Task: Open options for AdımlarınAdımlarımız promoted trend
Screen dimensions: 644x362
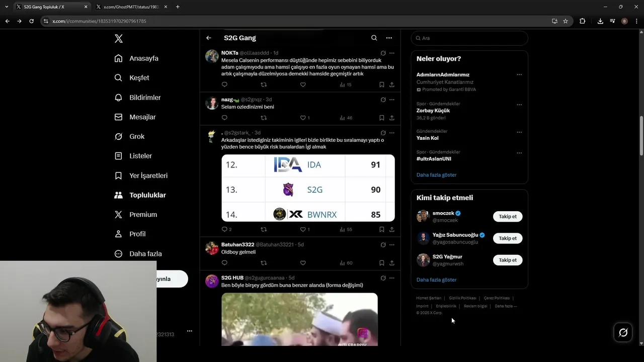Action: tap(519, 74)
